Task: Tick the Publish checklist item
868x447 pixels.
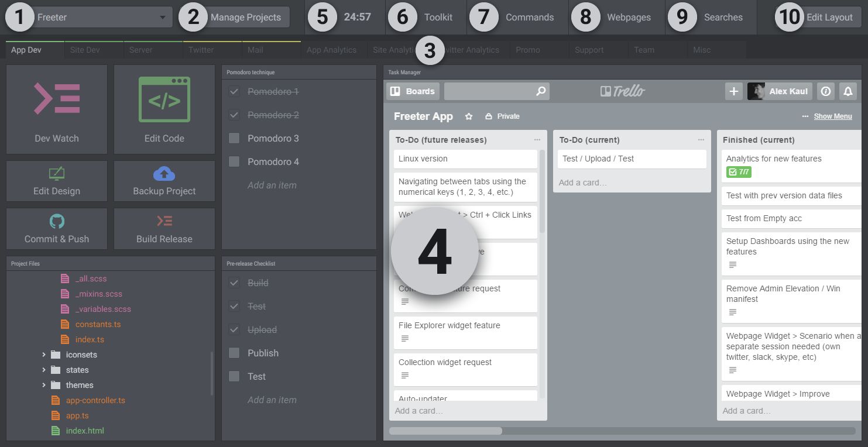Action: pos(234,353)
